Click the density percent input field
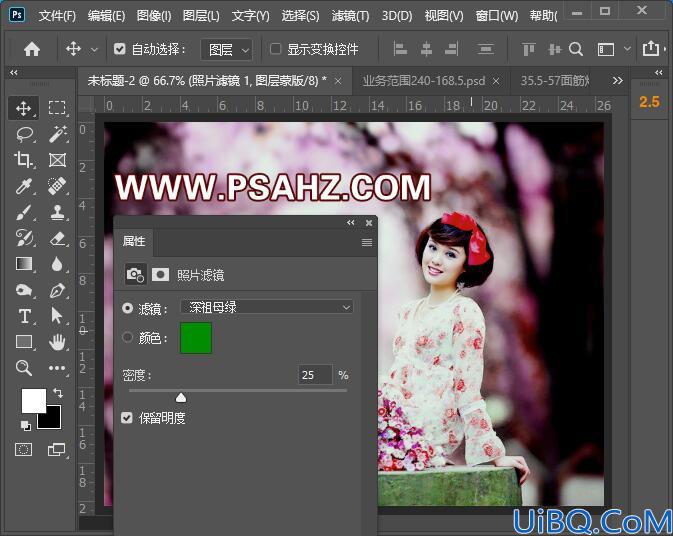This screenshot has width=673, height=536. [315, 375]
